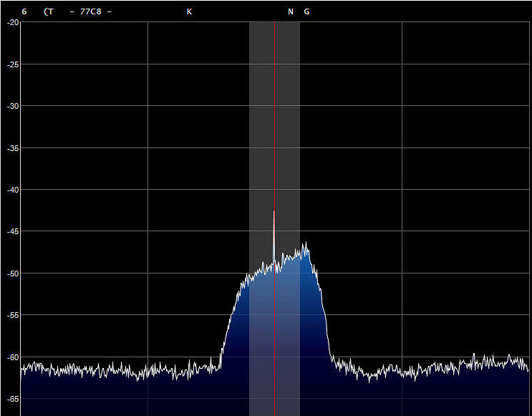Click the right edge of the gray filter band
Viewport: 532px width, 416px height.
pyautogui.click(x=299, y=143)
